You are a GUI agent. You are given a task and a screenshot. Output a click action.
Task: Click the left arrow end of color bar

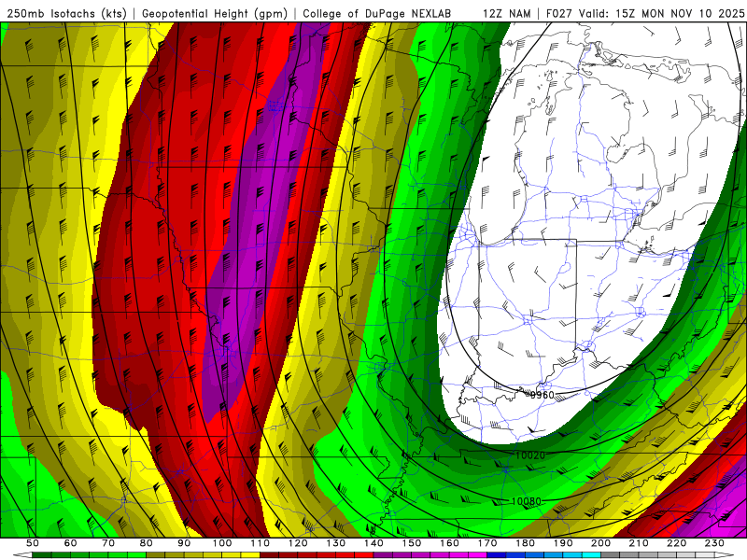pyautogui.click(x=22, y=554)
